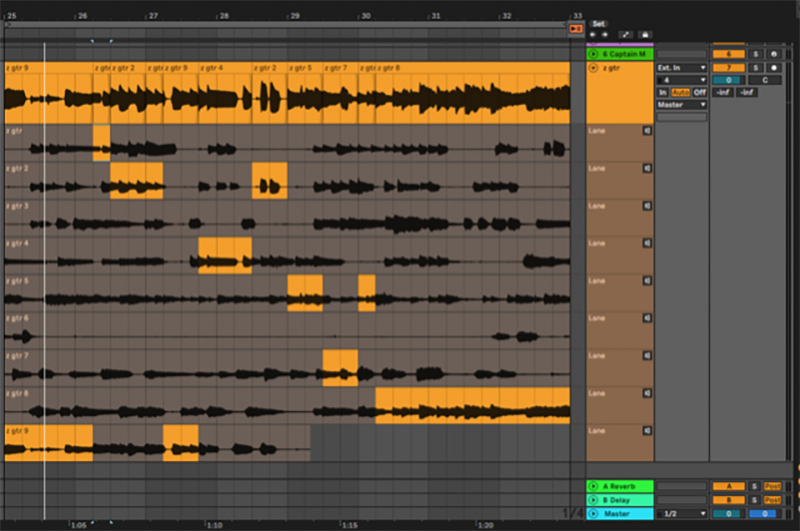Toggle Post on the A Reverb return
The width and height of the screenshot is (800, 531).
(772, 486)
